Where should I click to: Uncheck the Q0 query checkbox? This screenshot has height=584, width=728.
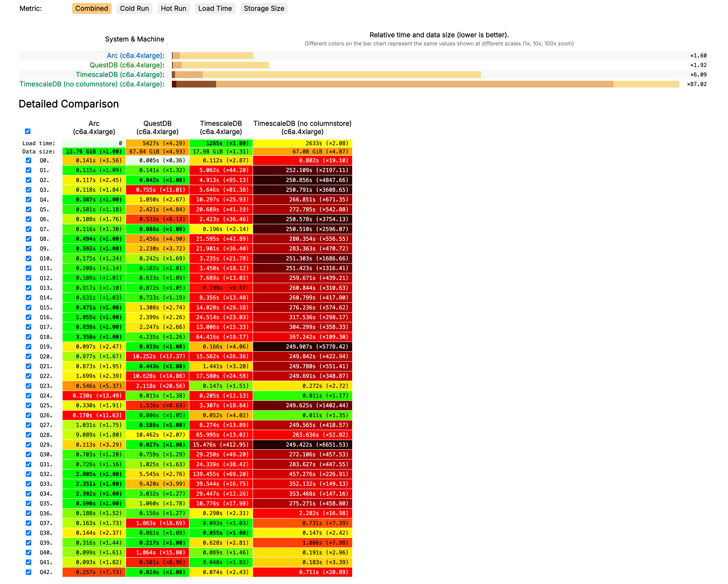pos(29,161)
